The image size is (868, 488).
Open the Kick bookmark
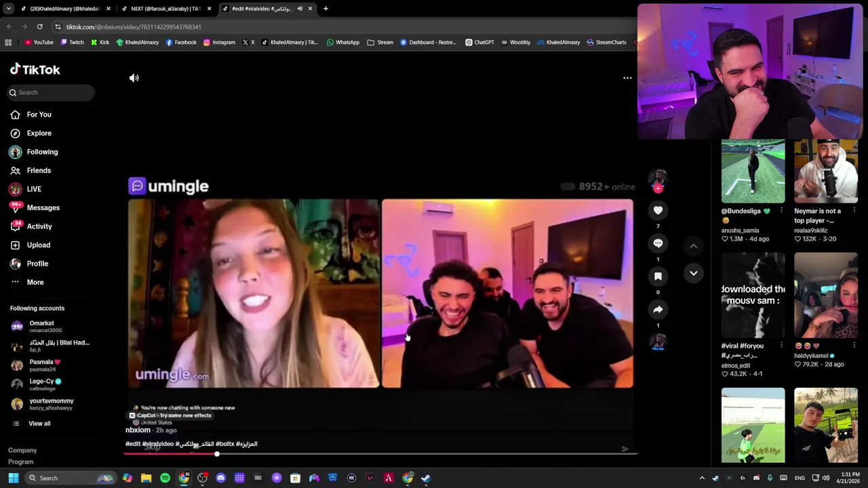point(100,42)
